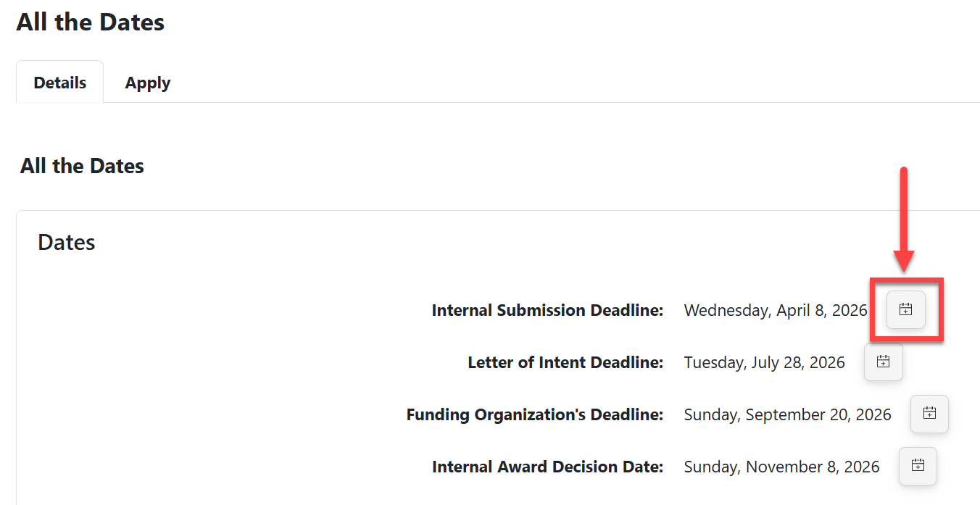Click the 'Funding Organization's Deadline' label

[535, 414]
